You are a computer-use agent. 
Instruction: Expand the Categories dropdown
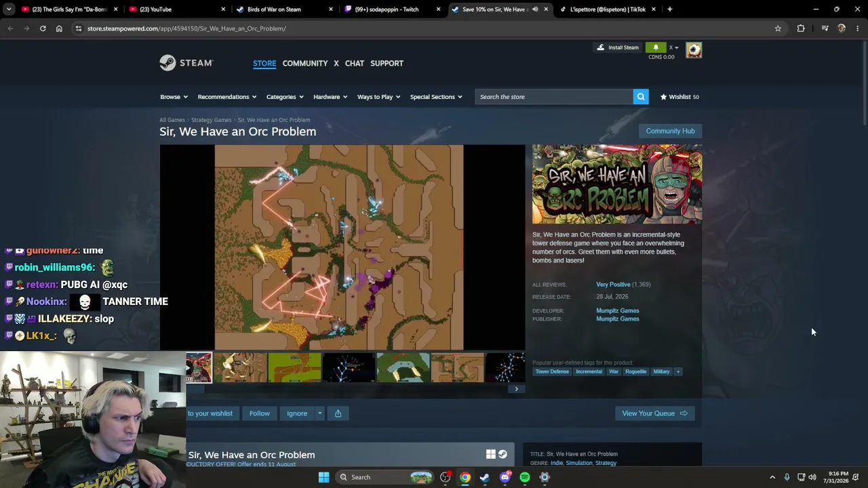[x=285, y=97]
